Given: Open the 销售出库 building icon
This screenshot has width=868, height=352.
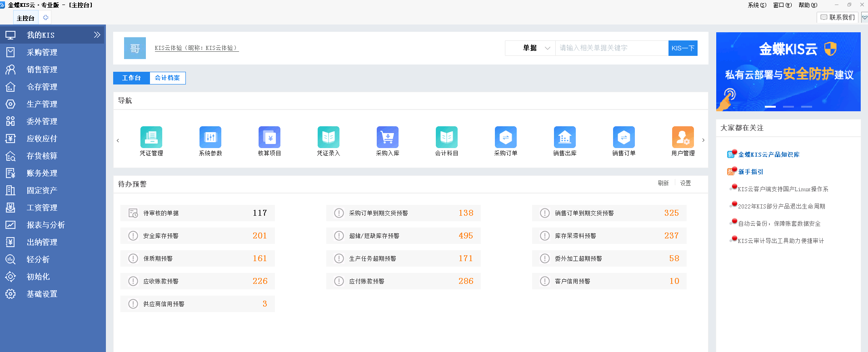Looking at the screenshot, I should (565, 137).
